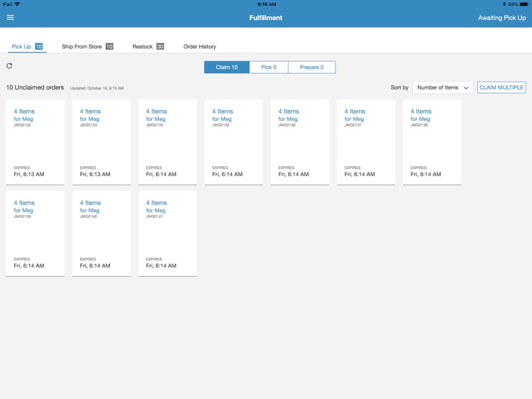Screen dimensions: 532x399
Task: Click the refresh orders icon
Action: coord(9,66)
